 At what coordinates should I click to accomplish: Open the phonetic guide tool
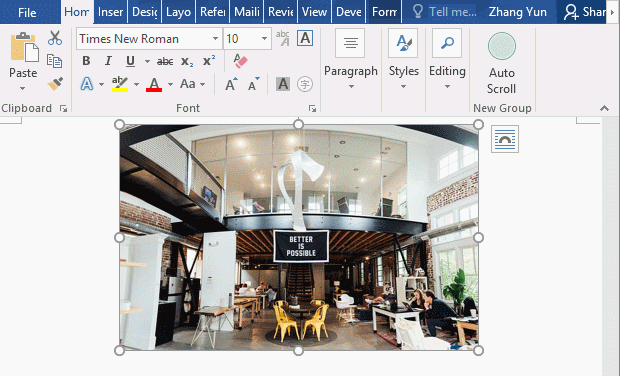tap(283, 38)
